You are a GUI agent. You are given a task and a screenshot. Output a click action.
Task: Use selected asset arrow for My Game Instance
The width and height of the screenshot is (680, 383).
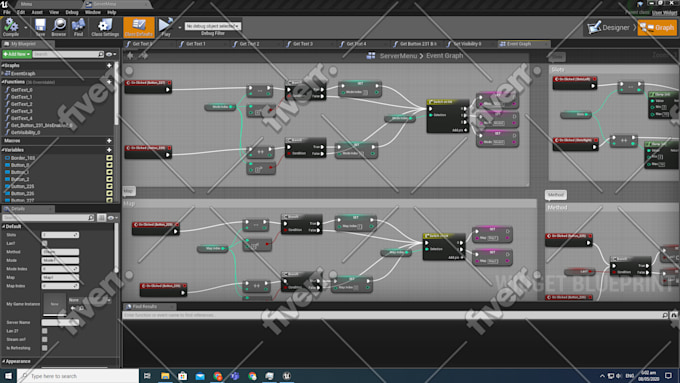point(73,308)
